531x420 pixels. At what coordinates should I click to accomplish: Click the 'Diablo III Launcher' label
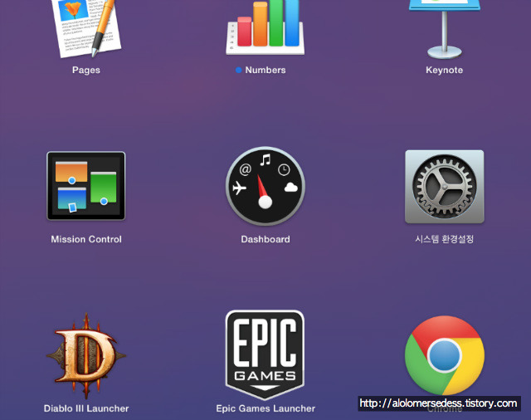86,408
